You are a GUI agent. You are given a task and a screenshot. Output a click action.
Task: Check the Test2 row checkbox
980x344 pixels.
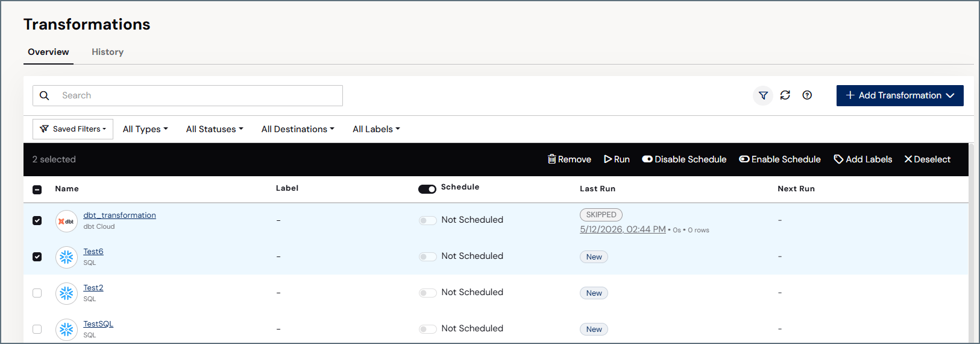[37, 293]
